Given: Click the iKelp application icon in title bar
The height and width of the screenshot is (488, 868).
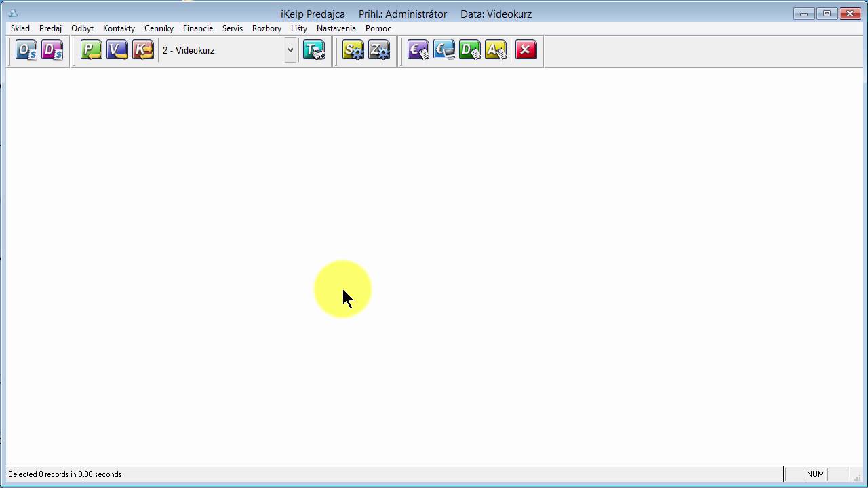Looking at the screenshot, I should pos(13,14).
